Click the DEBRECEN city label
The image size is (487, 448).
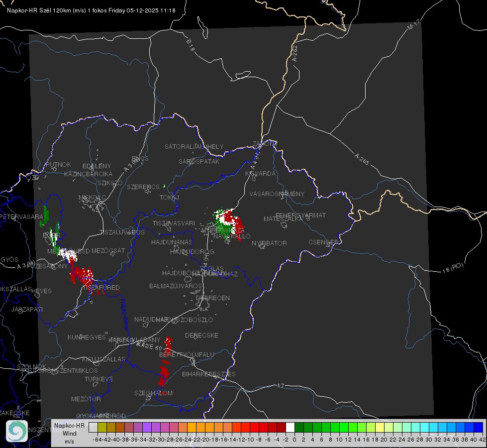[x=213, y=298]
